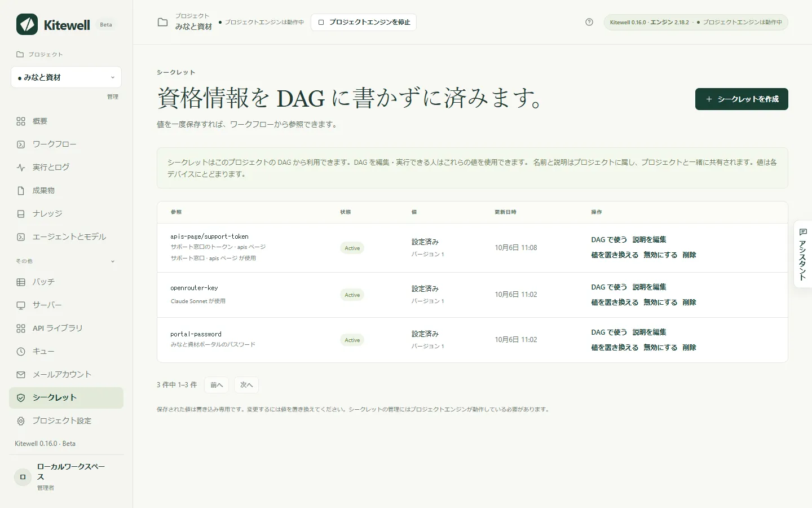This screenshot has width=812, height=508.
Task: Click 値を置き換える for apis-page/support-token
Action: [615, 255]
